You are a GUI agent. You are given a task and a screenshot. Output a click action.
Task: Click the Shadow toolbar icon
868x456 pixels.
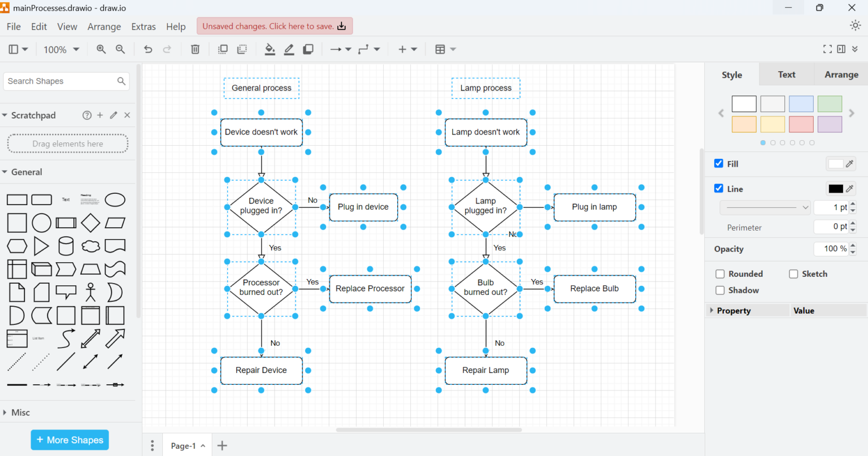pyautogui.click(x=308, y=49)
